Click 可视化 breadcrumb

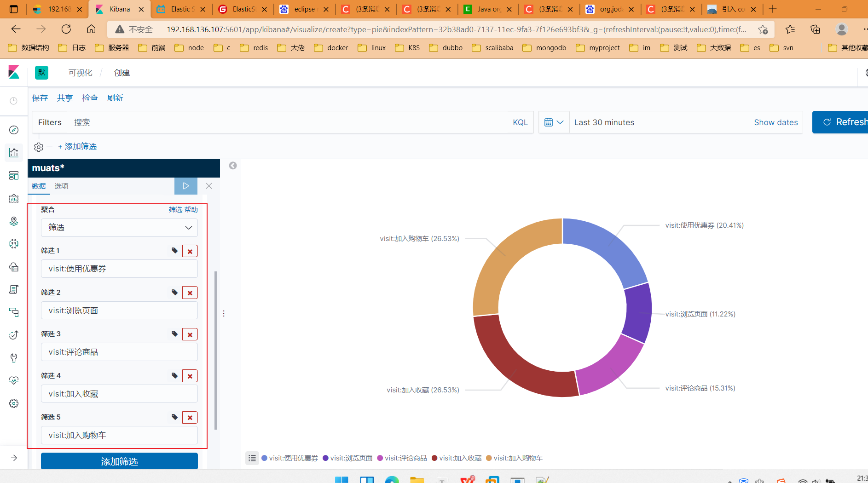[81, 73]
